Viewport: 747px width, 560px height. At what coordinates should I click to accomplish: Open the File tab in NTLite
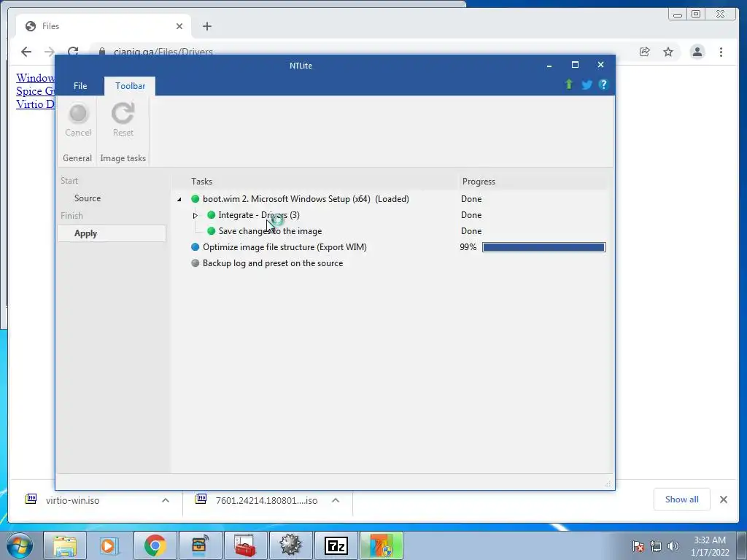point(80,86)
